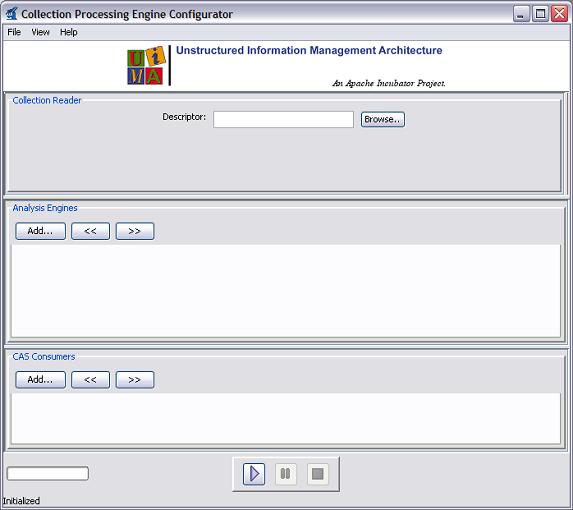Move CAS Consumer right with >> button
This screenshot has width=573, height=510.
coord(135,380)
